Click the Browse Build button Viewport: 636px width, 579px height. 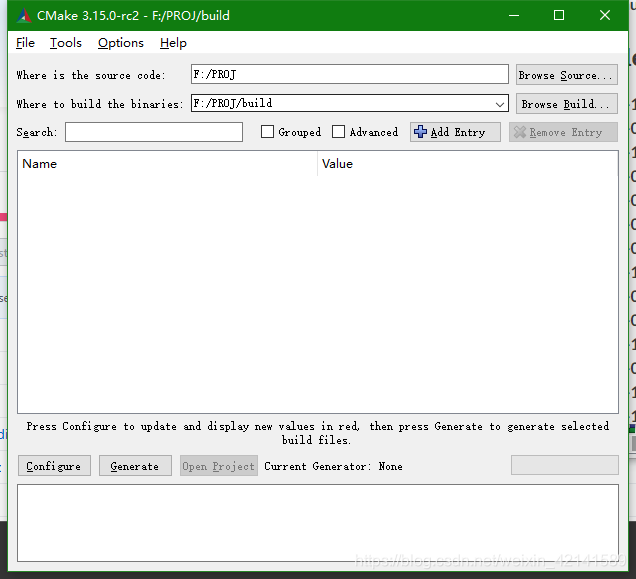[567, 104]
